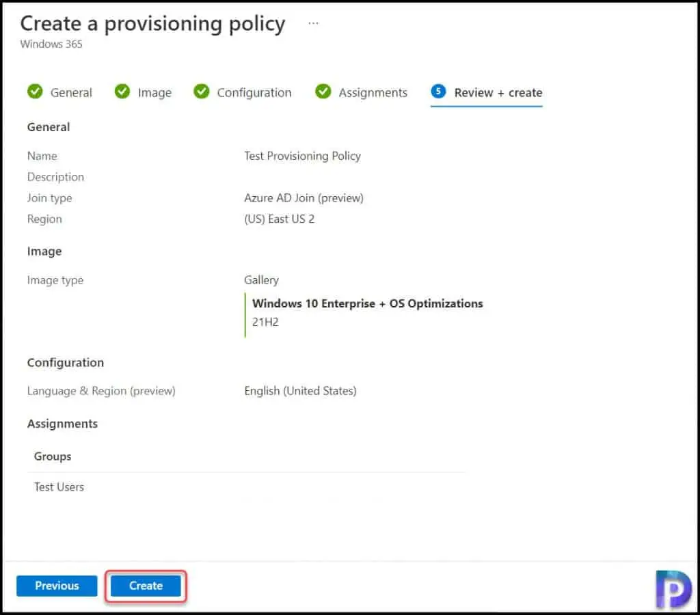700x615 pixels.
Task: Click the English (United States) value
Action: [300, 390]
